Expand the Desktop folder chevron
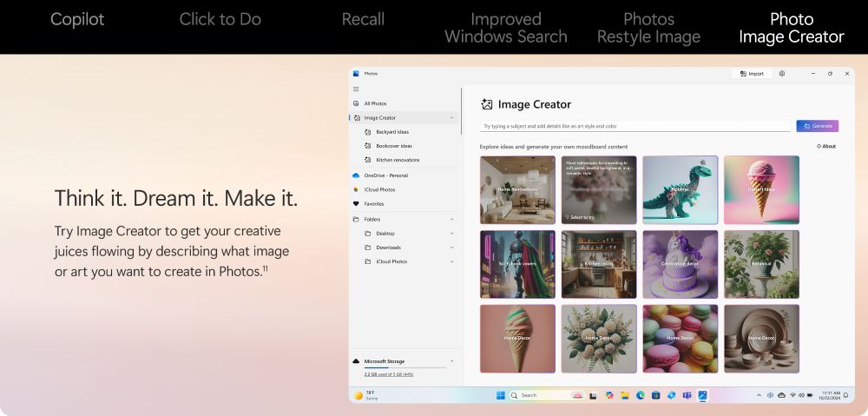 [x=451, y=234]
